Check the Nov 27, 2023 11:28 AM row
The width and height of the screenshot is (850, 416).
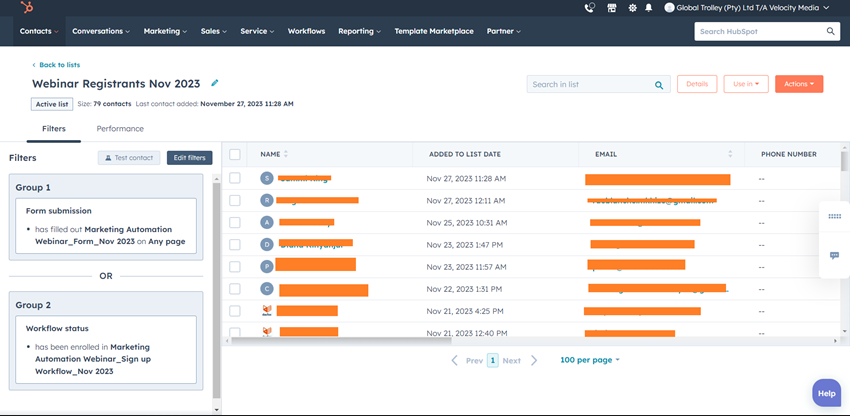pos(235,178)
